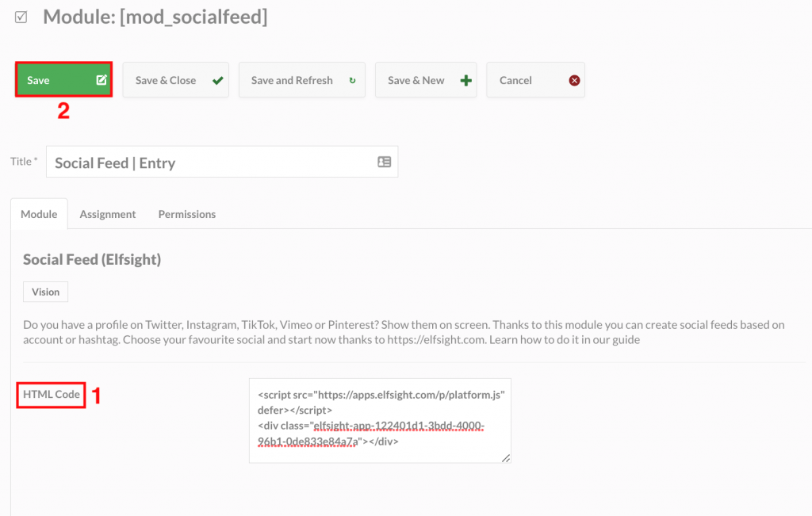The image size is (812, 516).
Task: Cancel editing the module
Action: pyautogui.click(x=535, y=80)
